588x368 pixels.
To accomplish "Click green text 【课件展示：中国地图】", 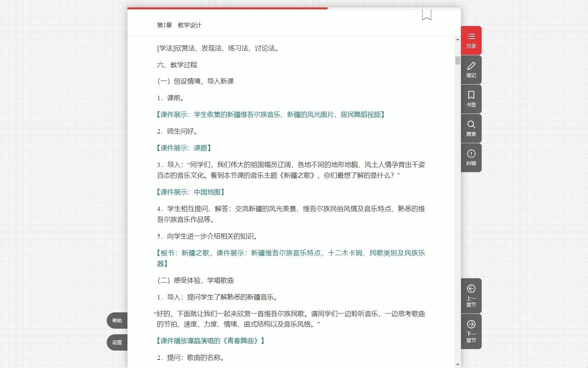I will (x=191, y=192).
